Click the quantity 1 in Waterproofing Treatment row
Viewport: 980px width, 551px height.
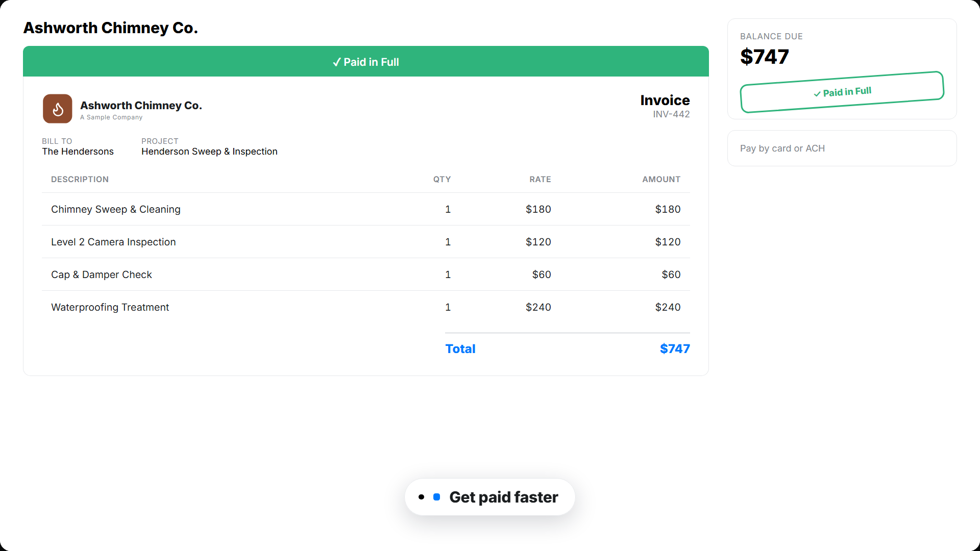coord(448,307)
